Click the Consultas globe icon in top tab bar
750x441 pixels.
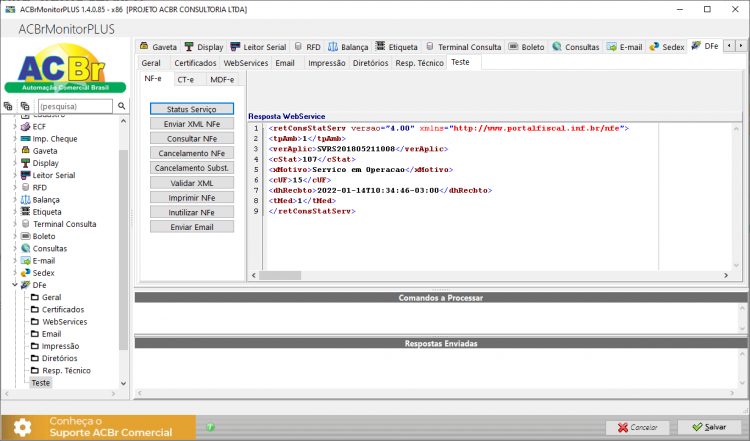point(557,46)
